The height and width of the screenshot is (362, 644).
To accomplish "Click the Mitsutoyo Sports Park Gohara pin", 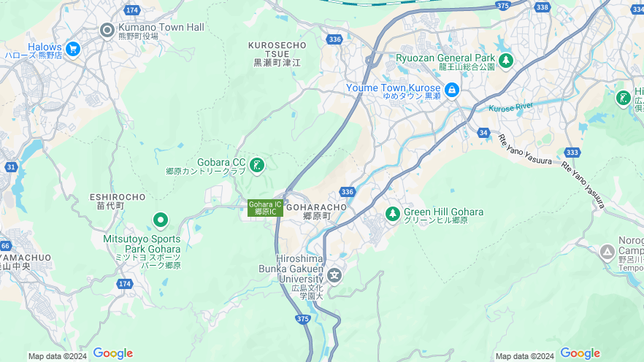I will pos(161,220).
